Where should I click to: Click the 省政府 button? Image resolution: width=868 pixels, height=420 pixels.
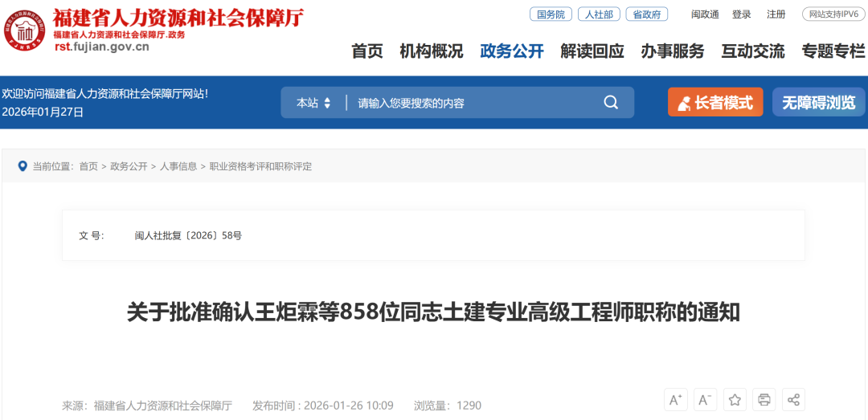(647, 14)
